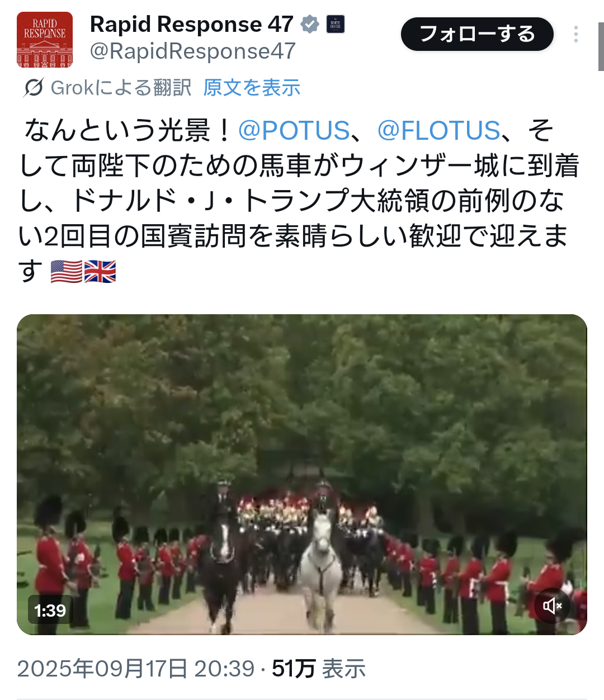
Task: Follow the account with フォローする button
Action: pos(477,34)
